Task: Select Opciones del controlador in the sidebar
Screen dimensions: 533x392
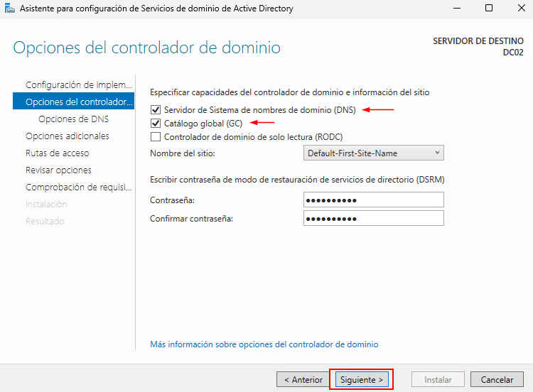Action: coord(78,102)
